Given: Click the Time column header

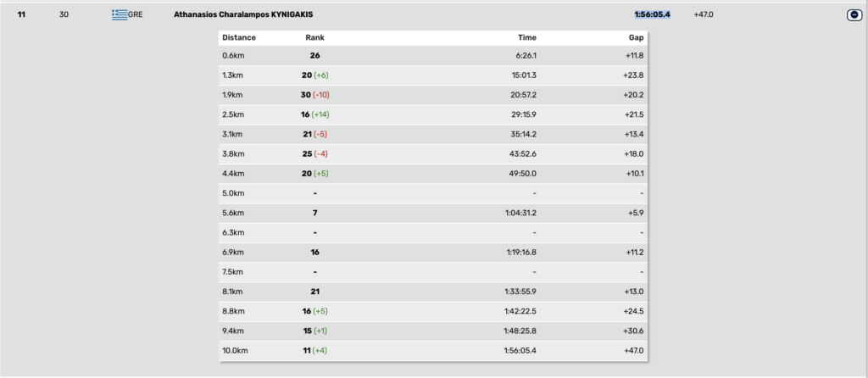Looking at the screenshot, I should [527, 37].
